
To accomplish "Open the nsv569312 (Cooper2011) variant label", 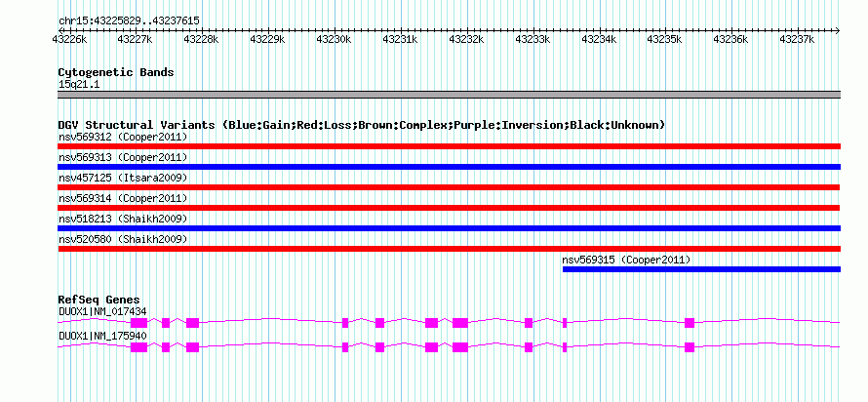I will (x=123, y=137).
